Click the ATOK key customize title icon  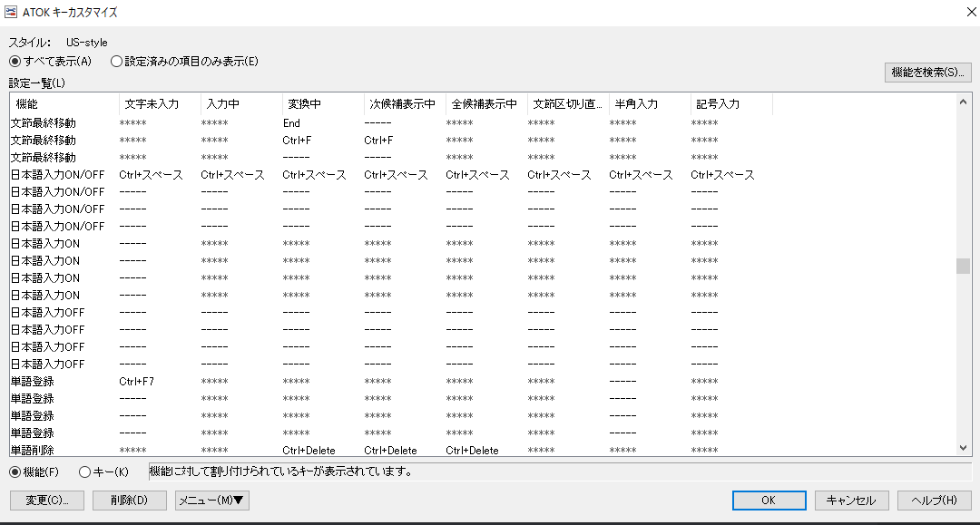point(11,12)
